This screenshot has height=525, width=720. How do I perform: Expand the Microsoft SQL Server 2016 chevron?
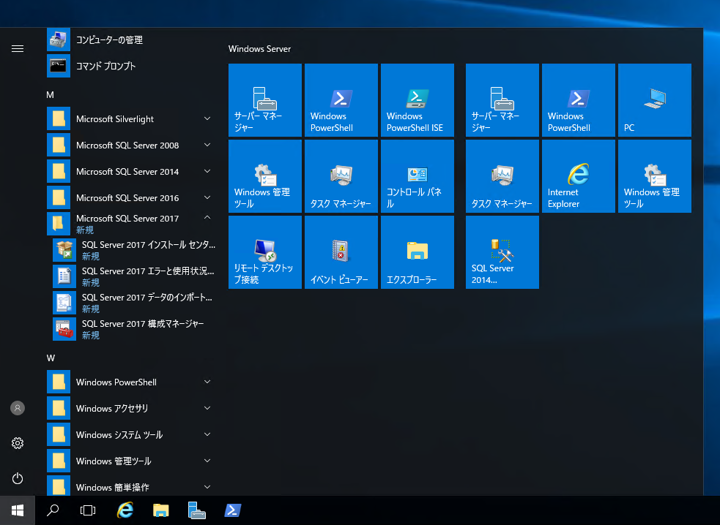(207, 198)
